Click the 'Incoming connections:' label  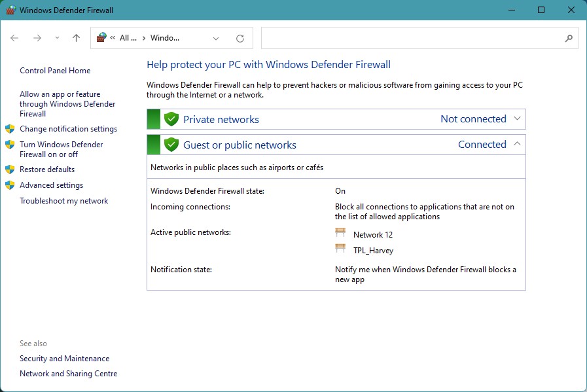click(x=190, y=207)
